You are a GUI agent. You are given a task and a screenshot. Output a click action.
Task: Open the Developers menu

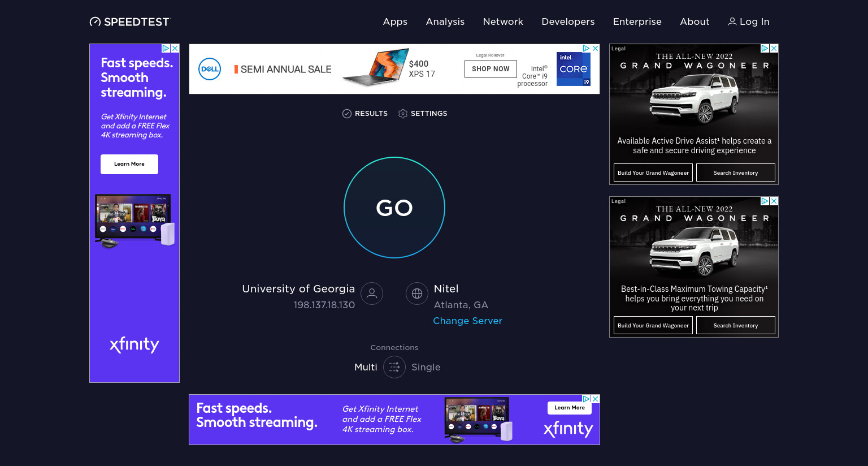[x=568, y=21]
